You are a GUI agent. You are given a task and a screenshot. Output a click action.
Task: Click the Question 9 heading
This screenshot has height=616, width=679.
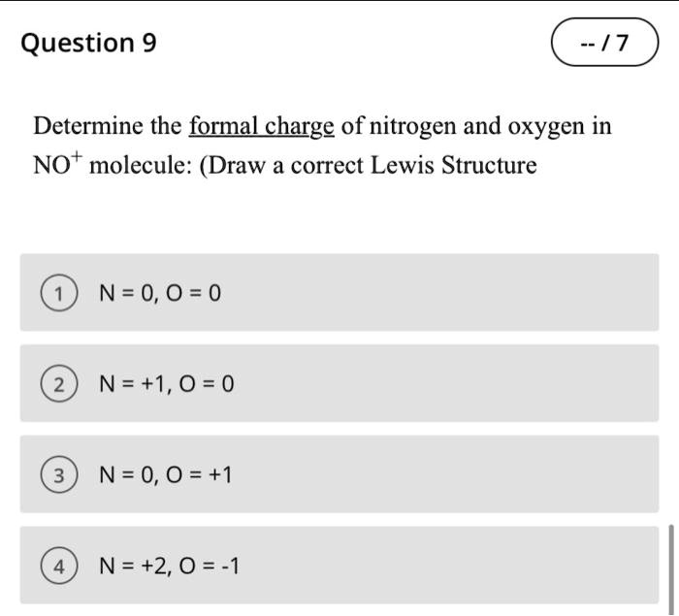(x=88, y=43)
